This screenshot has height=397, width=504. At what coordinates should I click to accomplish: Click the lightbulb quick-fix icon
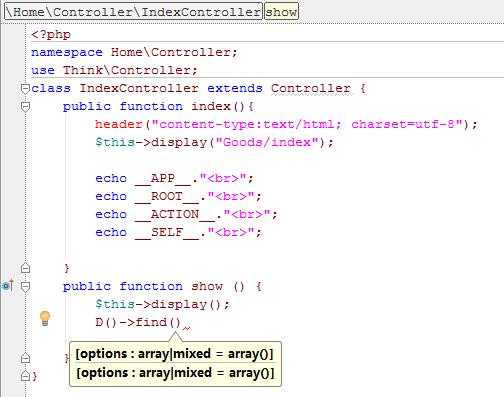(45, 318)
